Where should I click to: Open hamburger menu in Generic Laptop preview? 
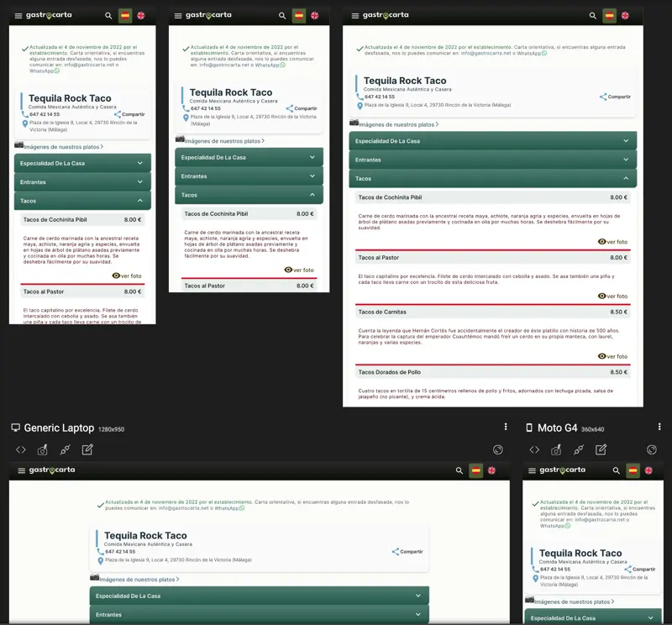(22, 470)
